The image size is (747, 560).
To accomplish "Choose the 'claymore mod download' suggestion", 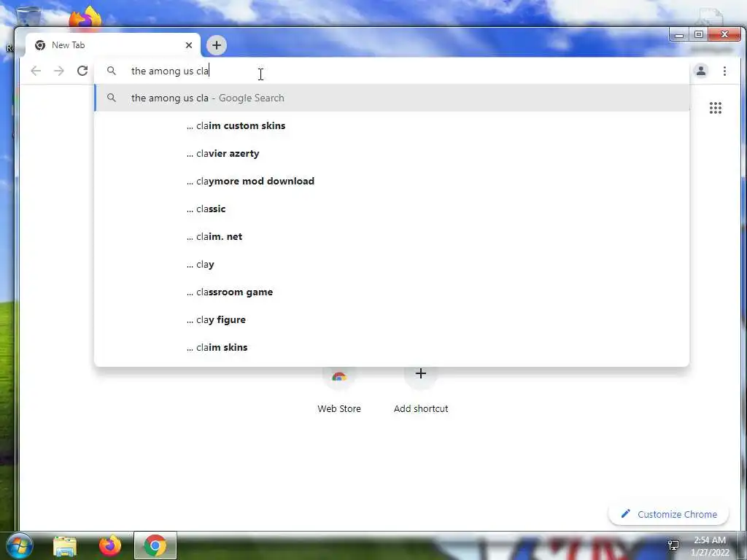I will click(392, 181).
